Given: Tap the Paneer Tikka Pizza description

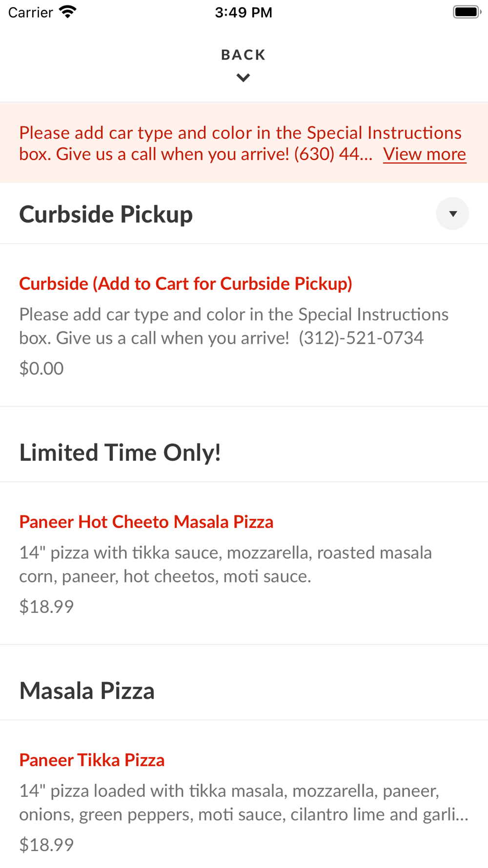Looking at the screenshot, I should pyautogui.click(x=243, y=803).
